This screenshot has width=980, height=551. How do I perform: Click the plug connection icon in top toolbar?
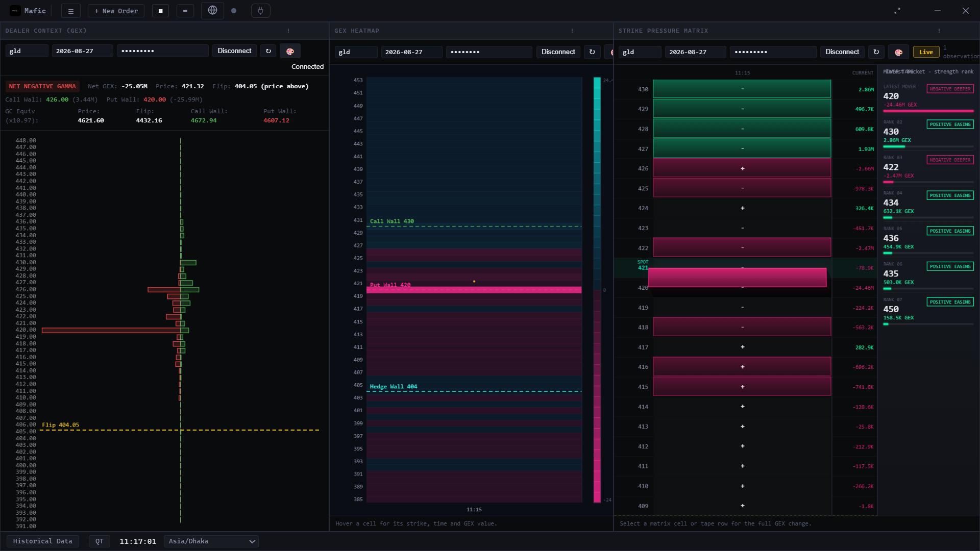[x=260, y=11]
